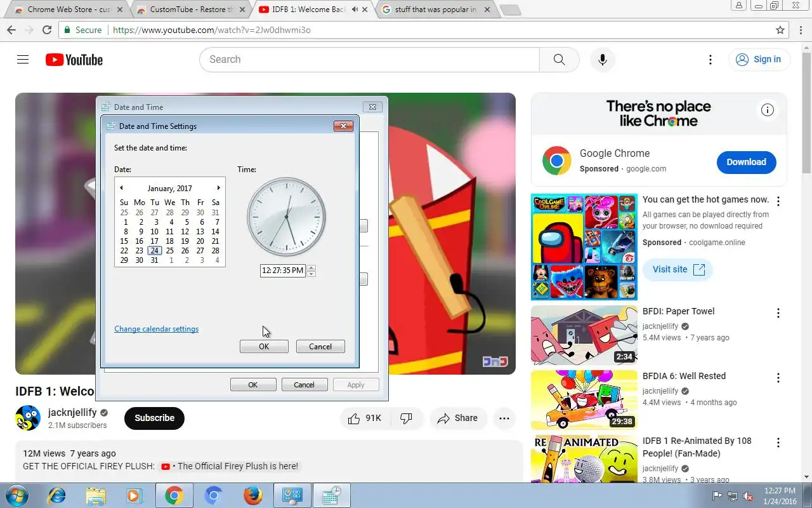Switch to Chrome Web Store tab
This screenshot has height=508, width=812.
[x=69, y=10]
